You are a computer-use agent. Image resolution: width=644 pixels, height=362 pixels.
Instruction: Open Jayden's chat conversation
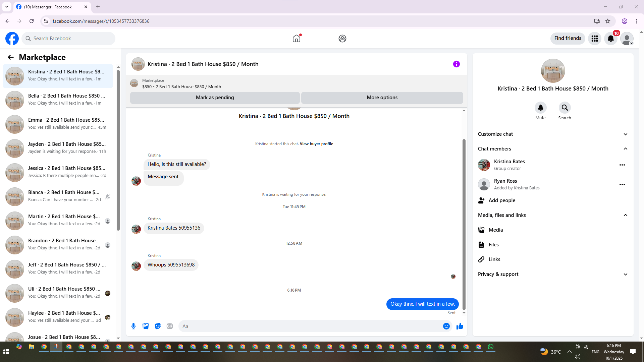pos(58,148)
